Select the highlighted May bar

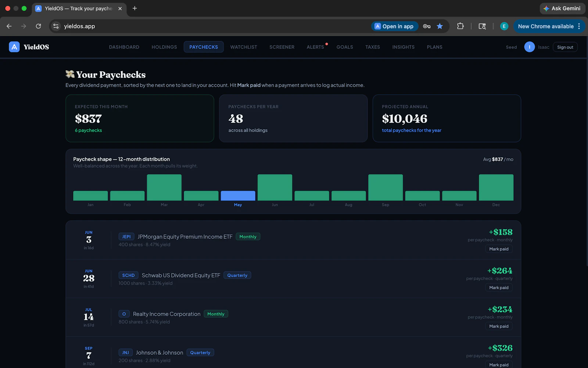[238, 196]
